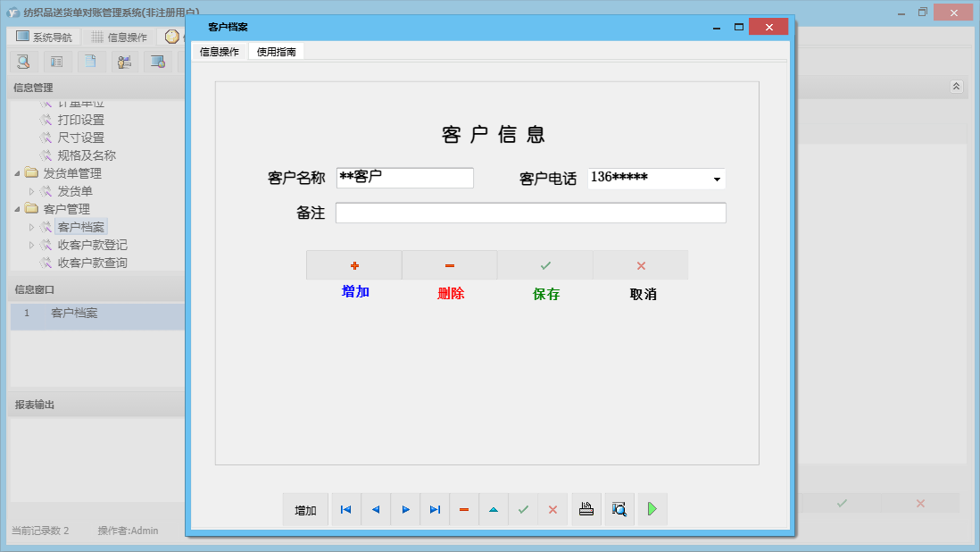Jump to first record in bottom toolbar
Screen dimensions: 980x552
click(x=345, y=509)
